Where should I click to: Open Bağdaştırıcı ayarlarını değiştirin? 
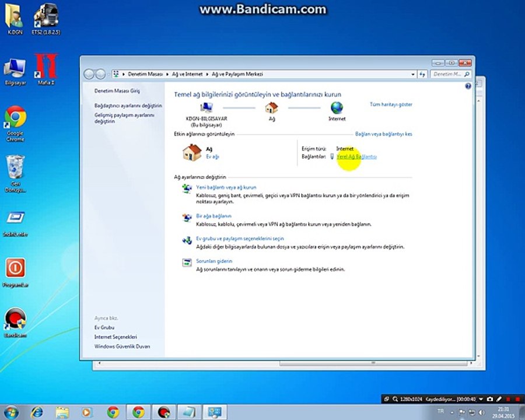pyautogui.click(x=128, y=106)
